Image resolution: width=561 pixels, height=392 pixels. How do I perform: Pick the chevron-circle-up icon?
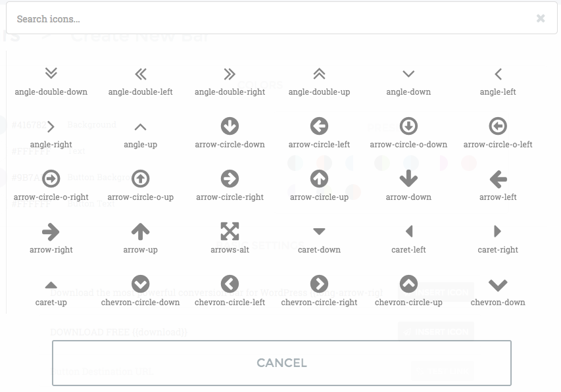coord(408,283)
